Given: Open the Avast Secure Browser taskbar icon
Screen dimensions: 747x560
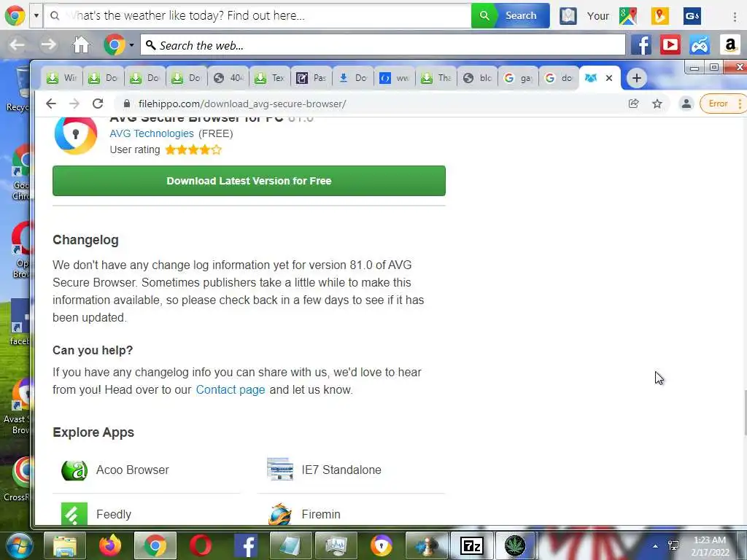Looking at the screenshot, I should [x=381, y=545].
